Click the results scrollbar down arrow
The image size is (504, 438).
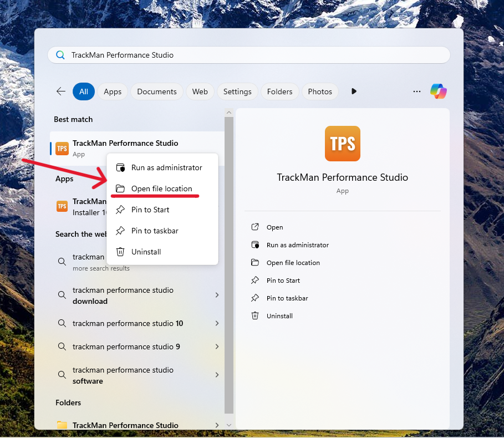[x=229, y=425]
